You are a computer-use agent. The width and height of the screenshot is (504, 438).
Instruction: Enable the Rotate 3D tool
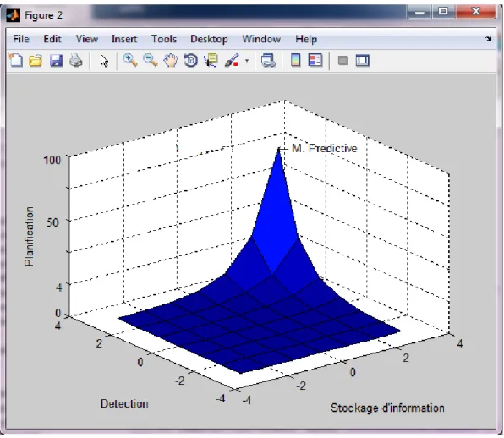tap(190, 60)
